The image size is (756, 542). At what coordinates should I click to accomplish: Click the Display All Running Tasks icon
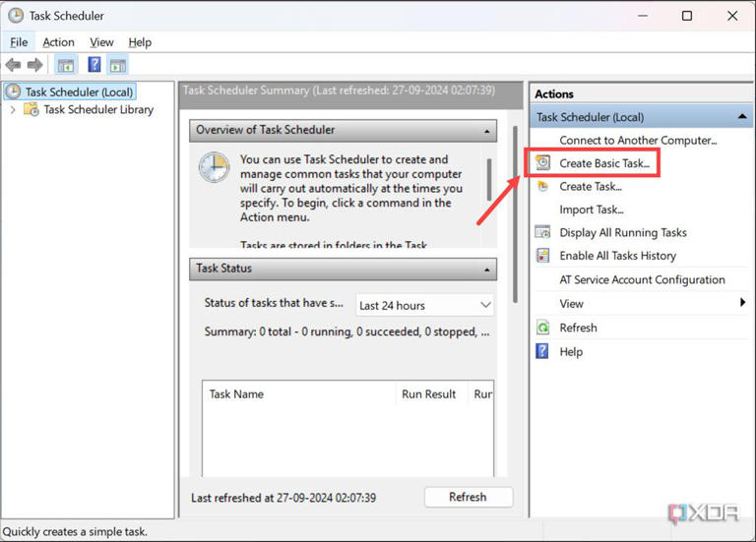tap(542, 233)
